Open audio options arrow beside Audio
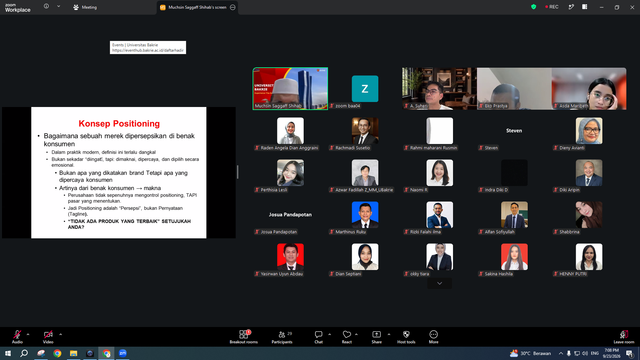 tap(28, 334)
